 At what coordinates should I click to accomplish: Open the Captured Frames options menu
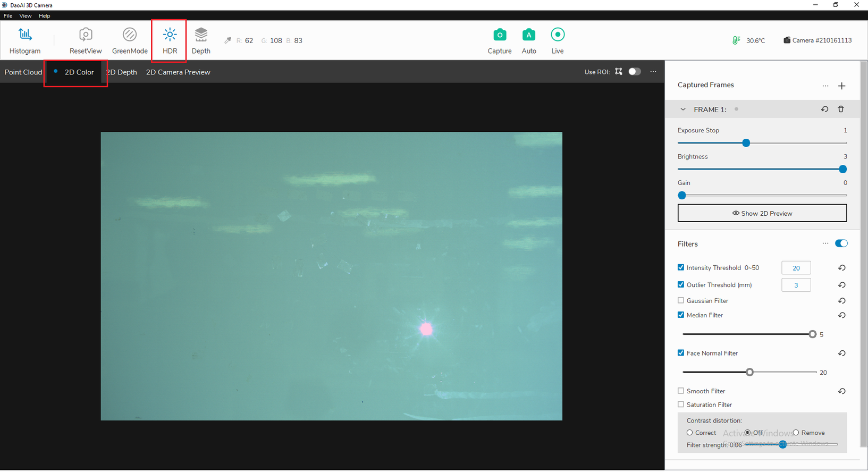coord(825,86)
